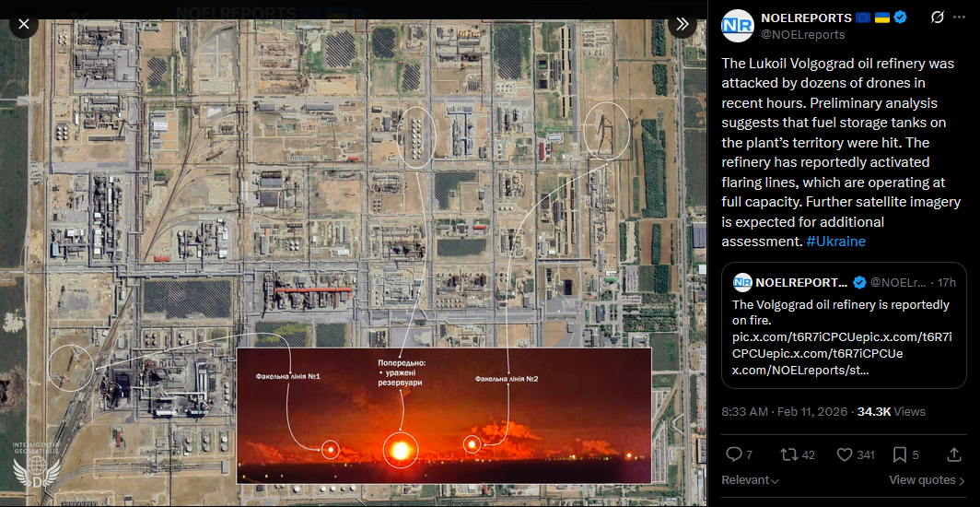
Task: Click the blue verified badge by NOELREPORTS
Action: [901, 18]
